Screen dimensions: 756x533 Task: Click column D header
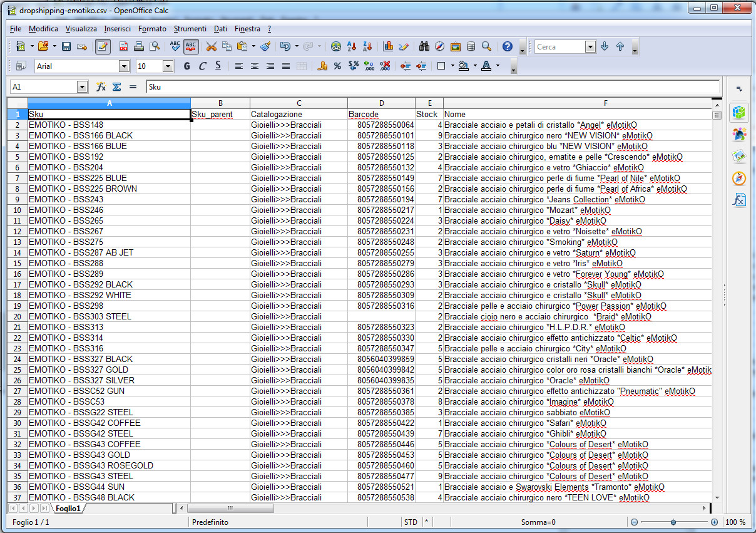point(381,103)
